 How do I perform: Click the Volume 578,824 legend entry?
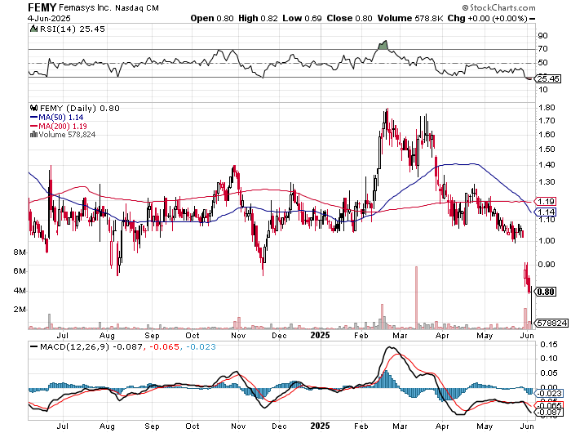tap(63, 134)
